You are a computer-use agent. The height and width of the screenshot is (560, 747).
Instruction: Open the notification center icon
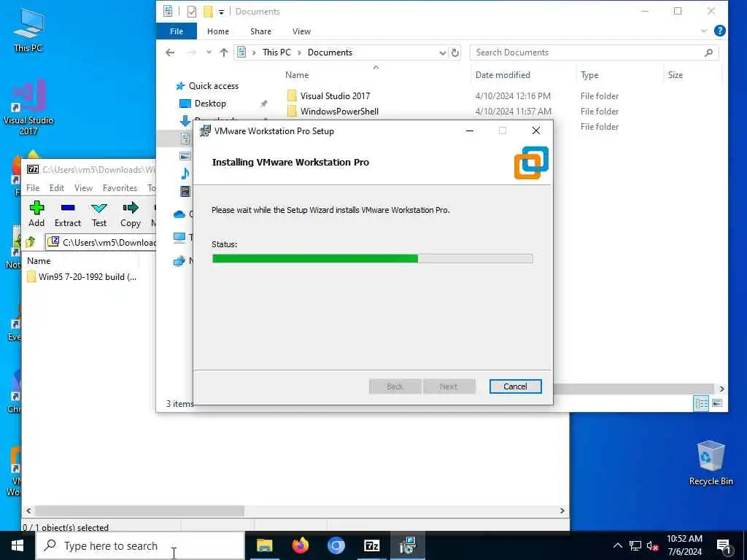tap(724, 546)
